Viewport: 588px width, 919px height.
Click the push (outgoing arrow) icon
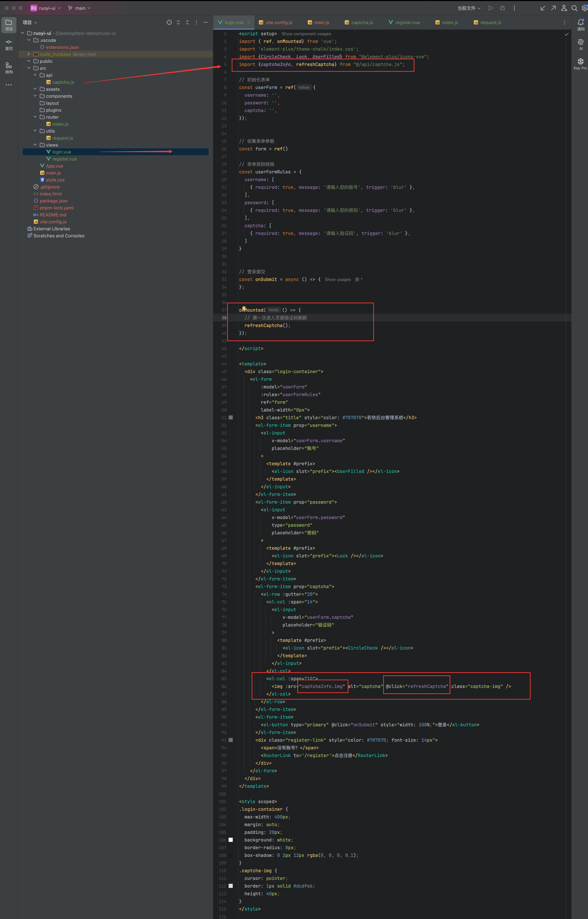553,8
